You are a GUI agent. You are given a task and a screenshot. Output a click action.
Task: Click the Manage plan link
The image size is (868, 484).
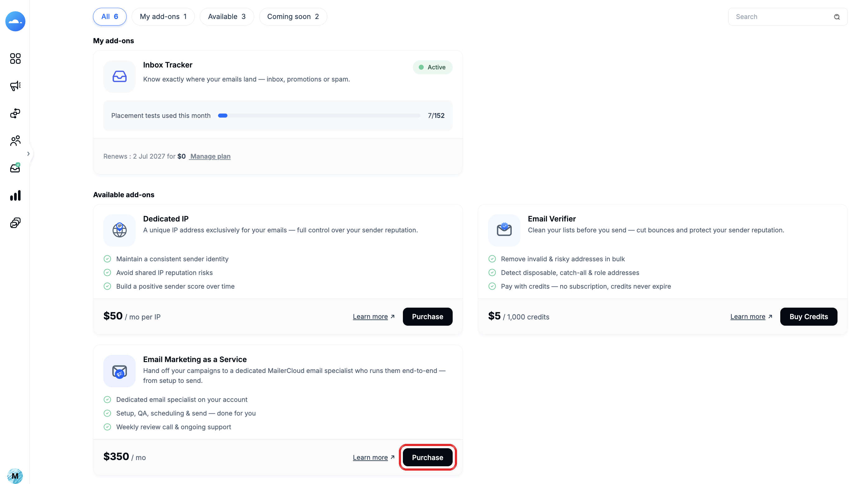pos(210,156)
